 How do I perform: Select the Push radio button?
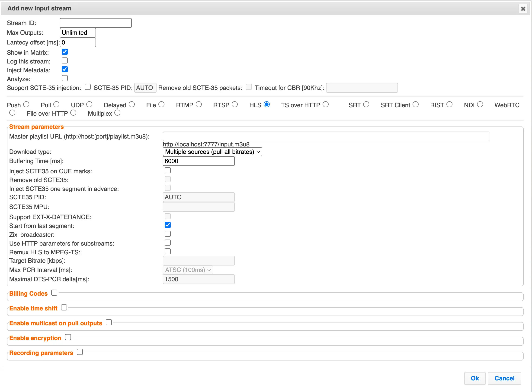pyautogui.click(x=26, y=104)
